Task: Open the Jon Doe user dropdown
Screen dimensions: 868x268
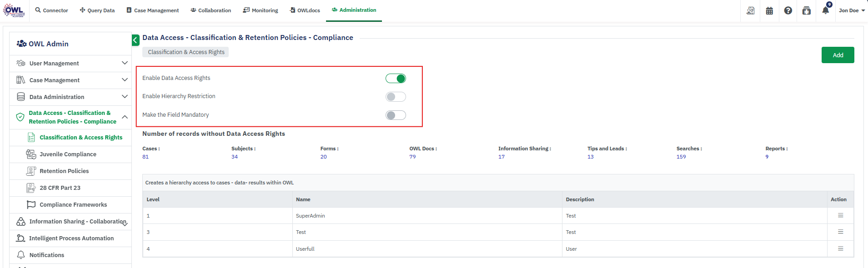Action: [x=851, y=10]
